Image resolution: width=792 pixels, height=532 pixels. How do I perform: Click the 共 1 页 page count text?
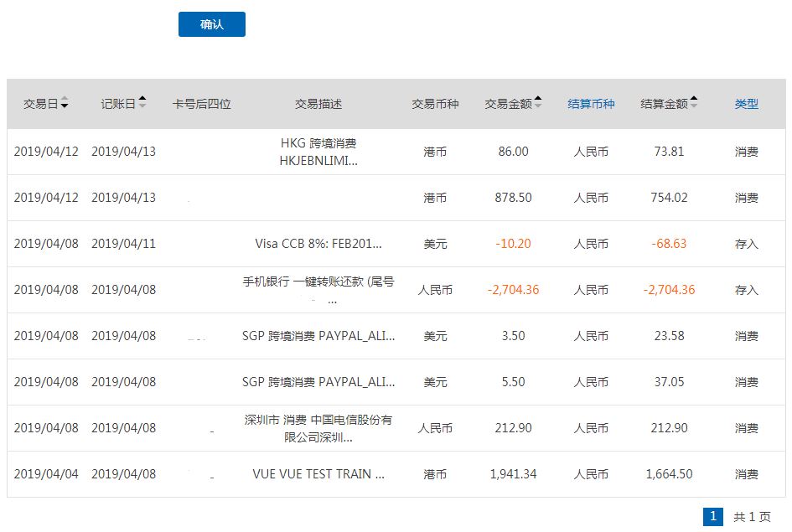(752, 517)
